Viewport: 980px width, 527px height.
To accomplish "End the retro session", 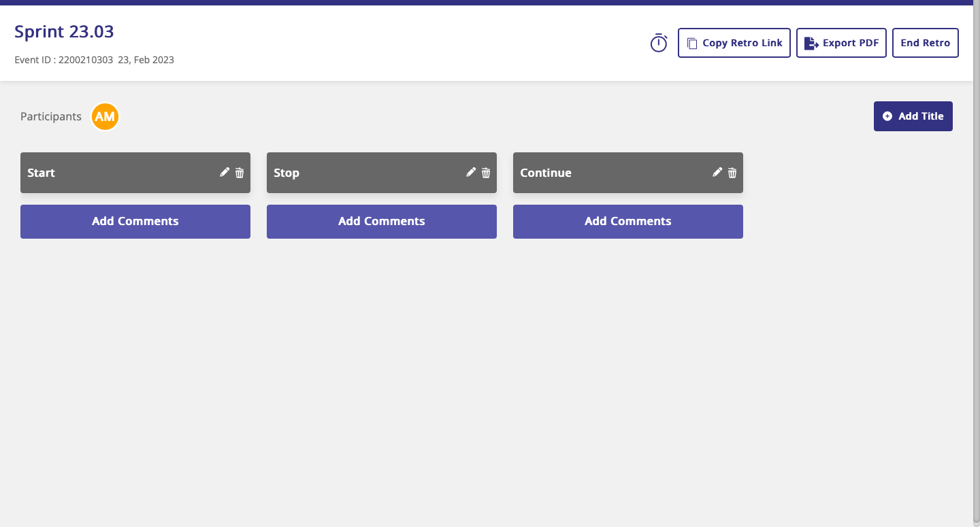I will (x=925, y=43).
